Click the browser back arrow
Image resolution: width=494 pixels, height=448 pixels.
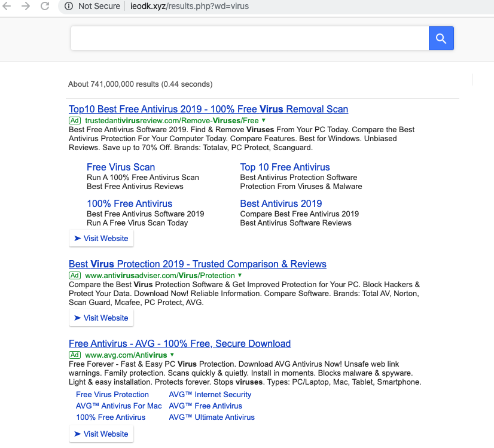pyautogui.click(x=7, y=6)
